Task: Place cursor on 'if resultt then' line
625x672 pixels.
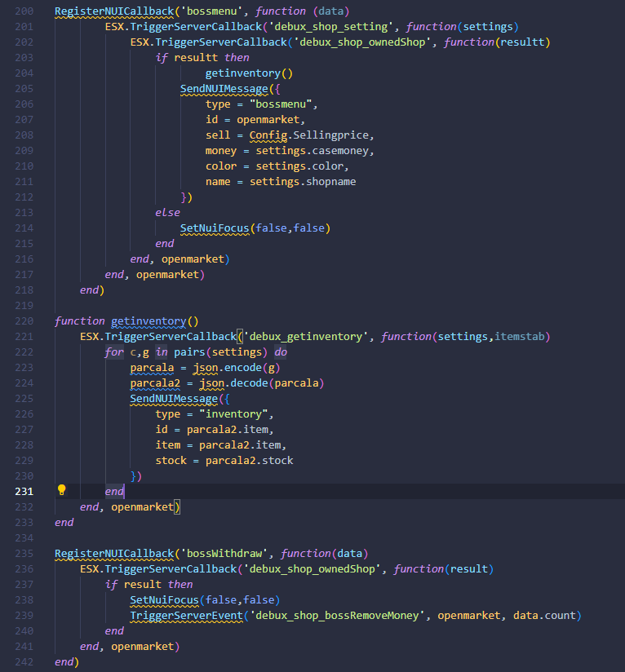Action: 202,57
